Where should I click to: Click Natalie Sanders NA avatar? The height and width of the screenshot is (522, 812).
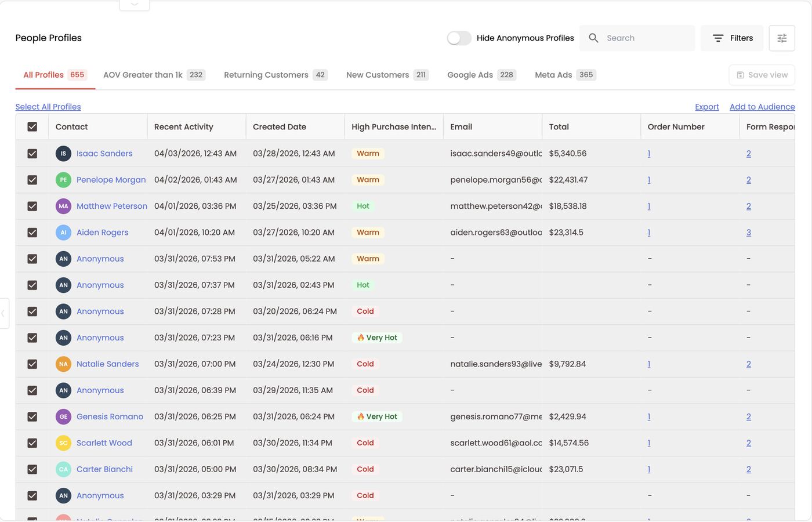[63, 364]
